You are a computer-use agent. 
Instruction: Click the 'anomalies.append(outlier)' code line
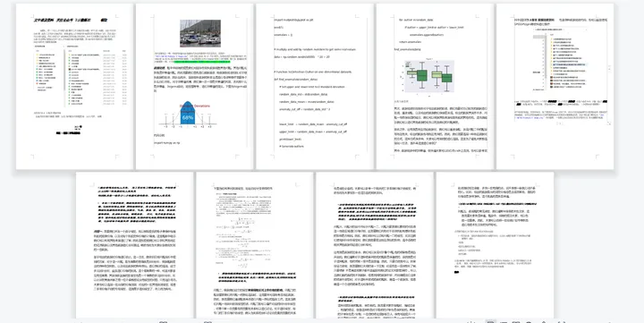[428, 35]
